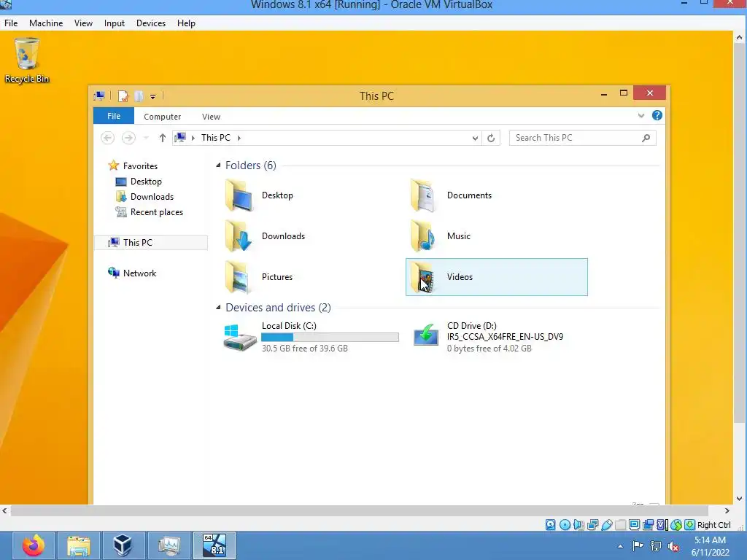
Task: Select This PC in navigation pane
Action: tap(151, 242)
